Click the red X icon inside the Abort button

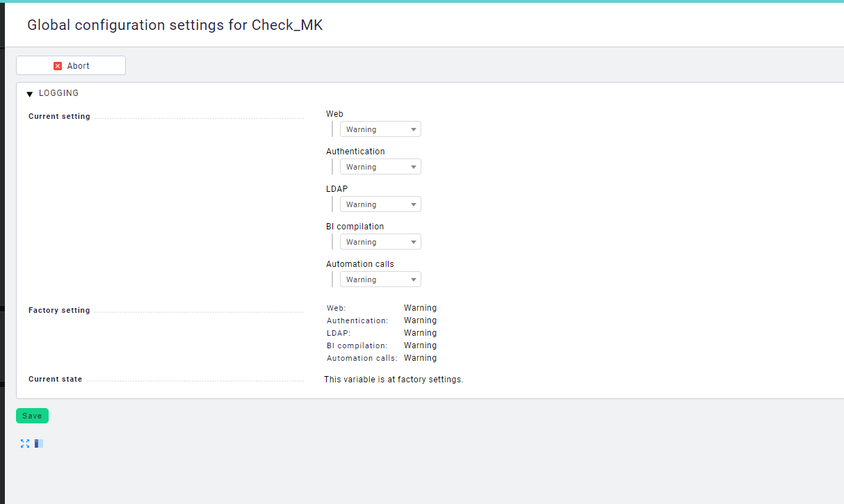pyautogui.click(x=57, y=65)
